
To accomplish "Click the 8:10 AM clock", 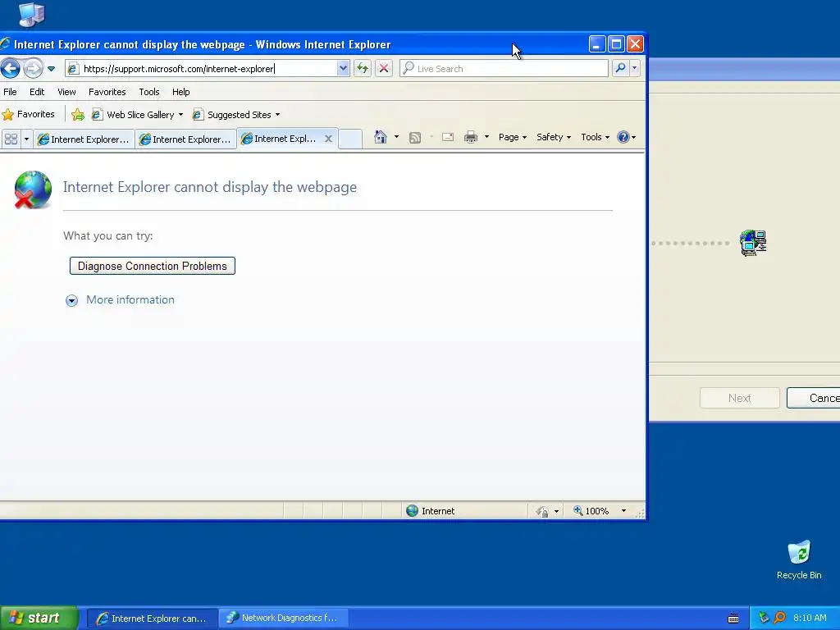I will coord(810,619).
